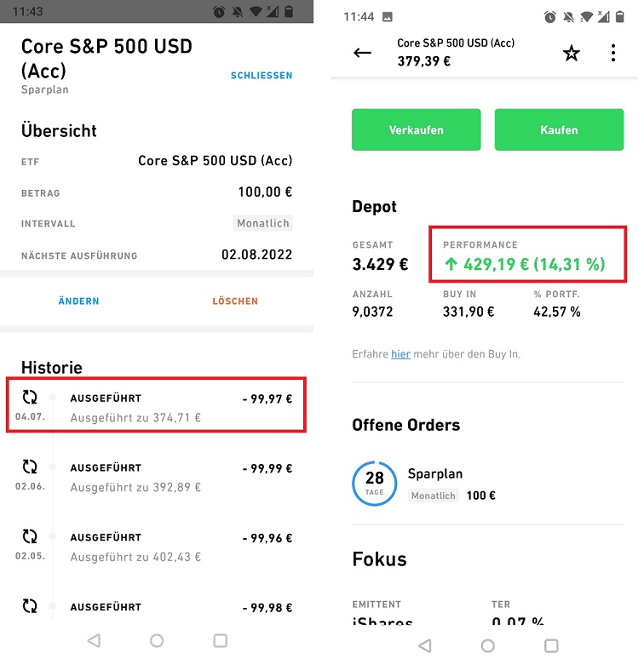Tap ÄNDERN to edit the savings plan
Screen dimensions: 644x659
tap(78, 301)
